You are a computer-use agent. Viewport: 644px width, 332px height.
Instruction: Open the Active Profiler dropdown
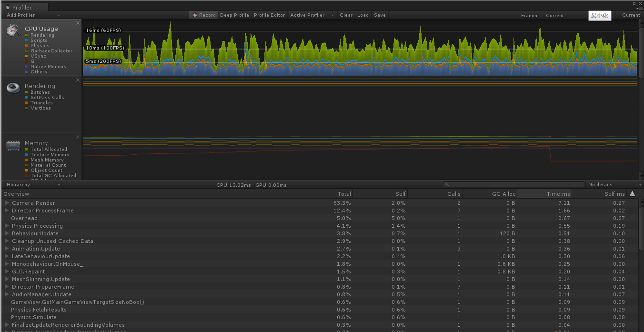pyautogui.click(x=312, y=15)
